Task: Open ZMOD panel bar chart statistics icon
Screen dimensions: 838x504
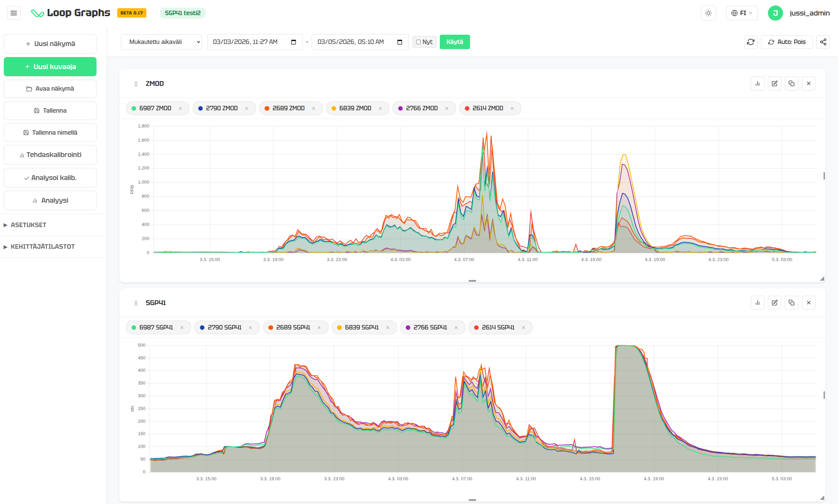Action: 757,83
